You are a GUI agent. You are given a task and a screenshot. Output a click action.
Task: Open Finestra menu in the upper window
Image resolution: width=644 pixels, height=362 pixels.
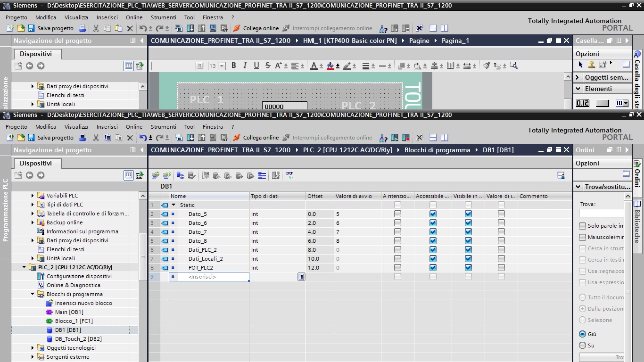[213, 17]
